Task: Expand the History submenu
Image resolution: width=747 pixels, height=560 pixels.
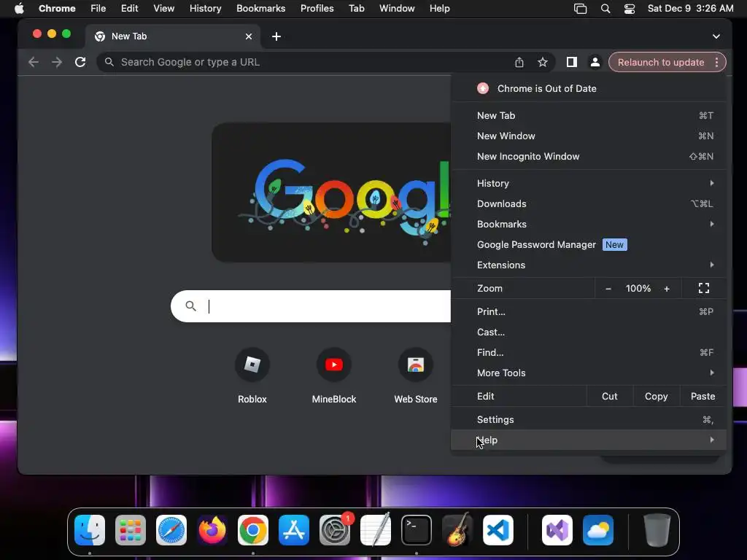Action: (x=589, y=183)
